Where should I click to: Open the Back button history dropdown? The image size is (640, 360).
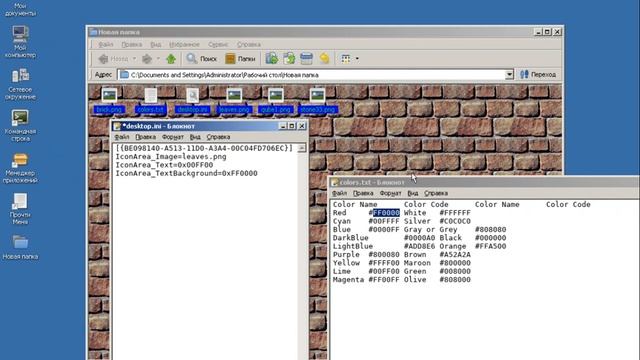(x=134, y=59)
